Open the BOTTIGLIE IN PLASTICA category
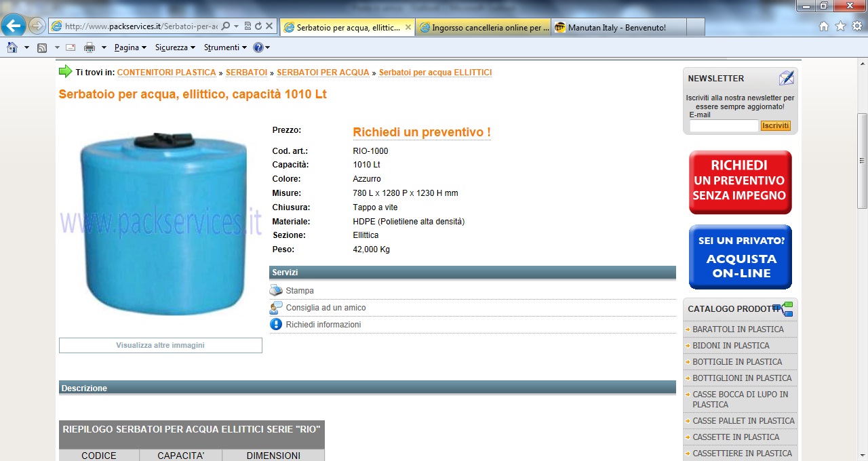Viewport: 868px width, 461px height. (737, 362)
